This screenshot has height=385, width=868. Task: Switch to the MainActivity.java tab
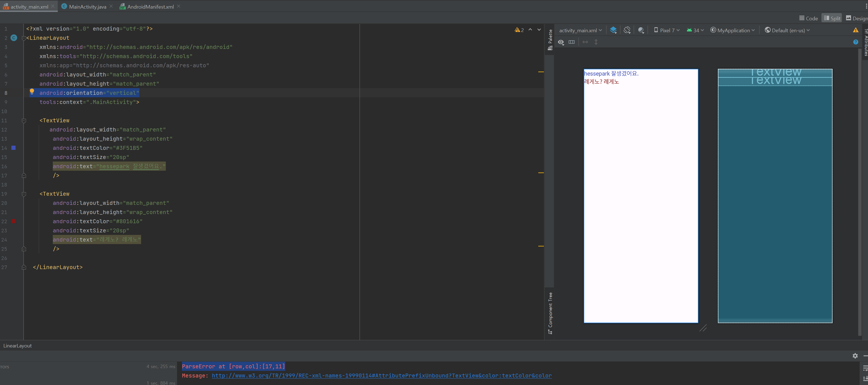(87, 6)
